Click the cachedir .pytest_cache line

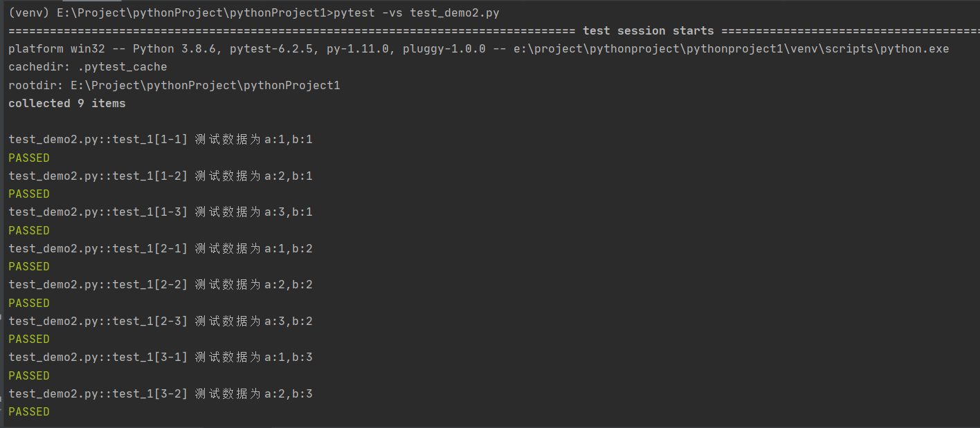click(88, 67)
